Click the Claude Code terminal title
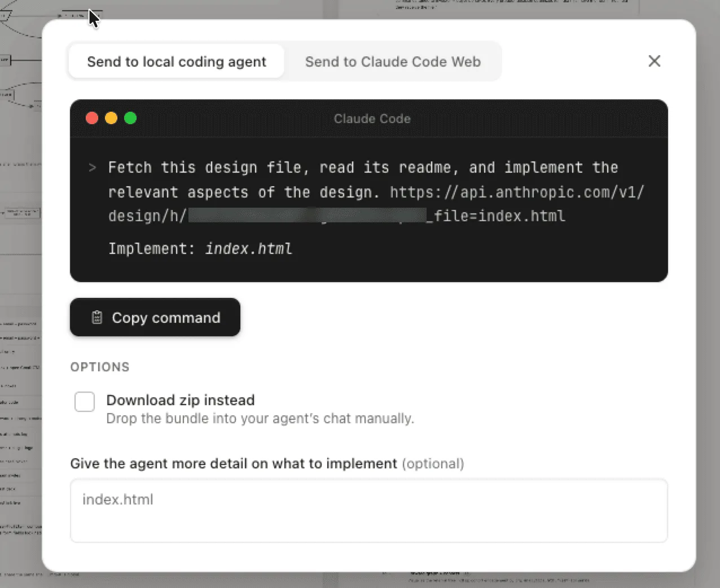The image size is (720, 588). click(x=372, y=119)
